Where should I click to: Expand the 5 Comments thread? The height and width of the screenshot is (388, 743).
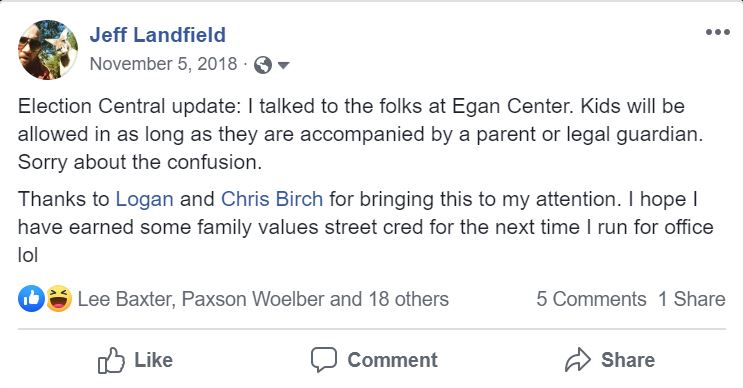tap(591, 299)
